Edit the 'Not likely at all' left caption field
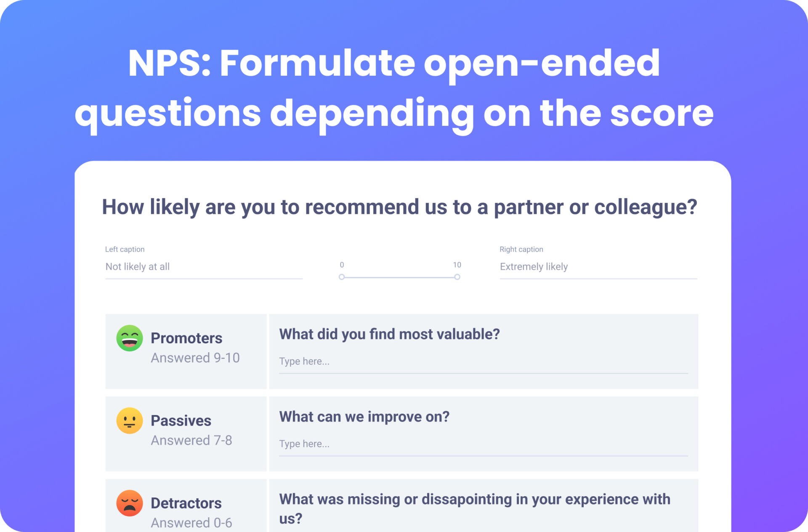Image resolution: width=808 pixels, height=532 pixels. [204, 267]
